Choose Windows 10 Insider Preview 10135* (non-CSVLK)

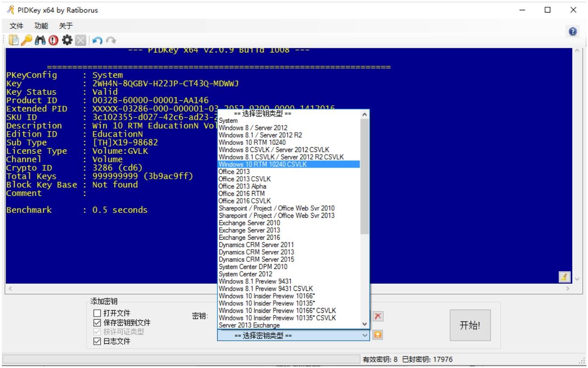coord(289,303)
